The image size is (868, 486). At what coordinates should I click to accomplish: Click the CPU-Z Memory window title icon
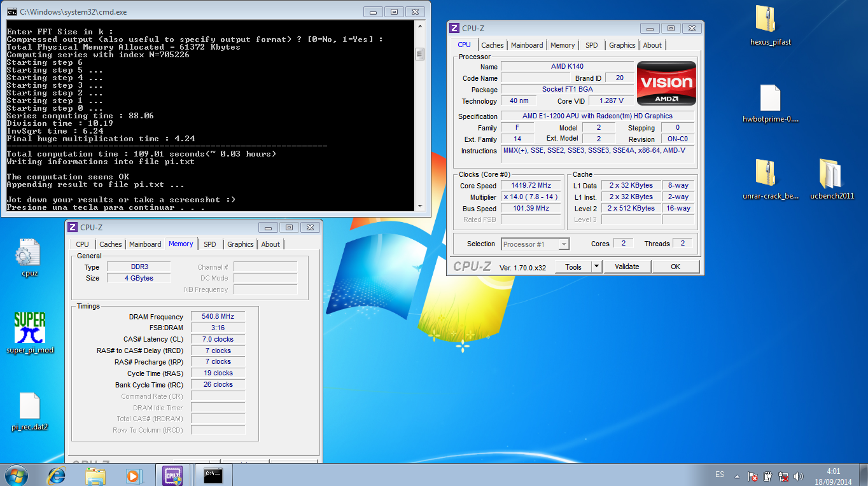point(73,227)
